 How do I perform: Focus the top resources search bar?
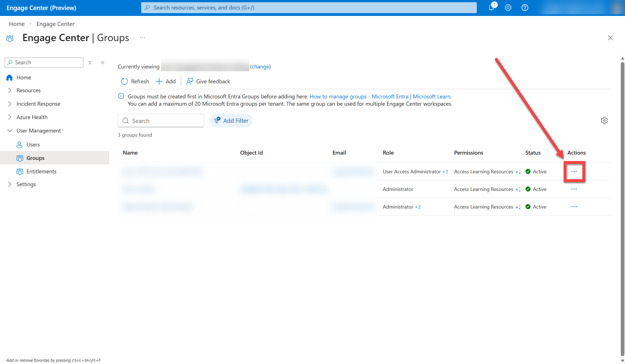point(309,8)
